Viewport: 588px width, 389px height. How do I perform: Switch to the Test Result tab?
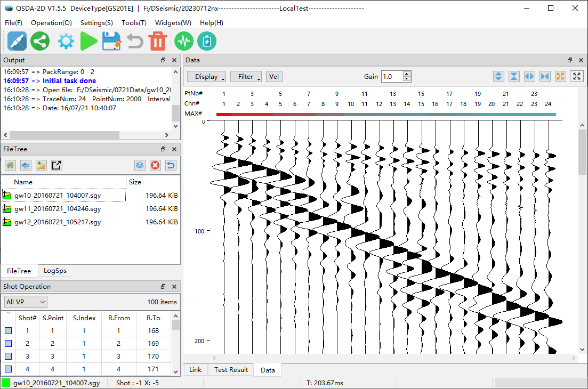(230, 369)
